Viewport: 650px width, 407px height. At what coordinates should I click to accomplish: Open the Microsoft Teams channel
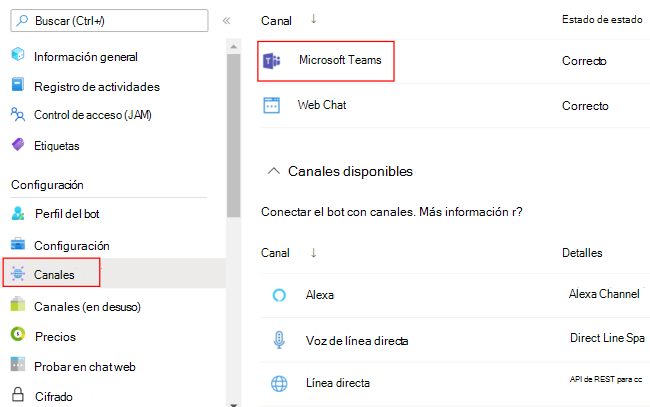pyautogui.click(x=340, y=60)
